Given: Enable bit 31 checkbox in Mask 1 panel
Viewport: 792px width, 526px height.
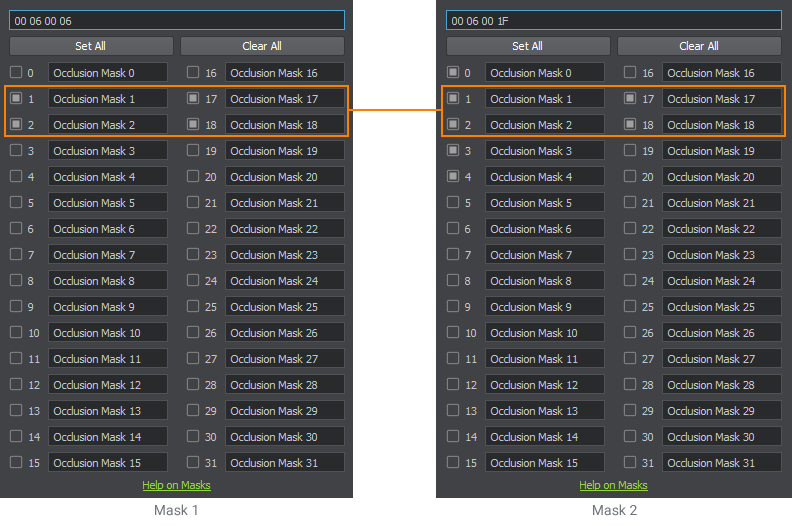Looking at the screenshot, I should [x=193, y=463].
